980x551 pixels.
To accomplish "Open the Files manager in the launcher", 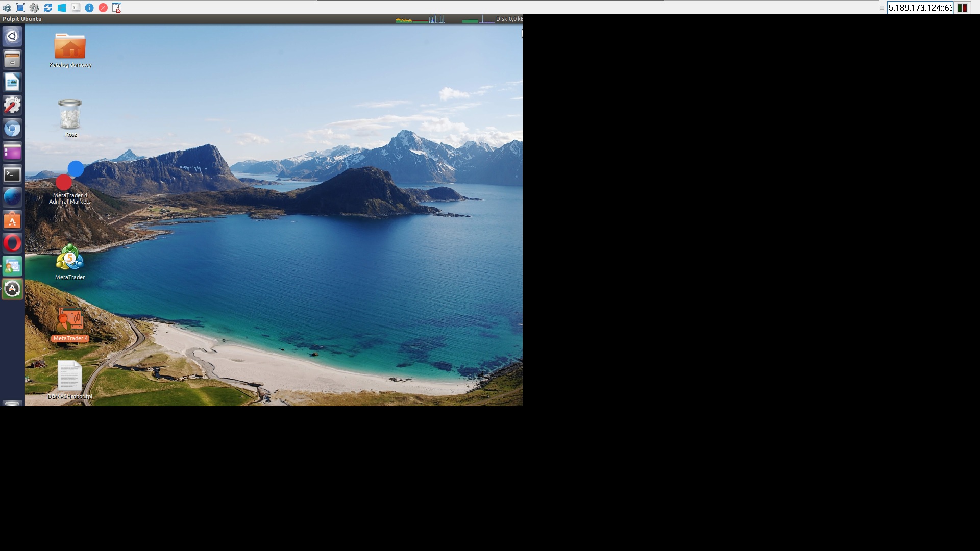I will (12, 59).
